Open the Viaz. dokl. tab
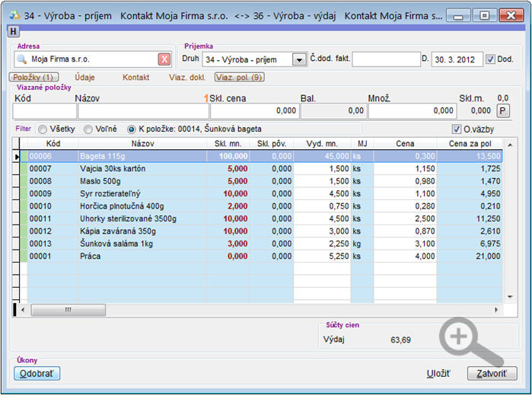Screen dimensions: 532x395 (187, 78)
